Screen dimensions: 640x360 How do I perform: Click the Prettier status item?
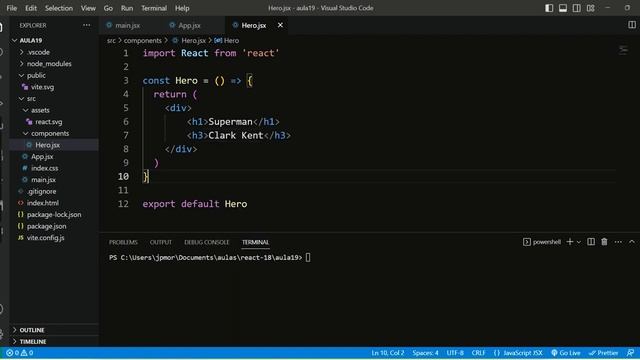tap(603, 353)
